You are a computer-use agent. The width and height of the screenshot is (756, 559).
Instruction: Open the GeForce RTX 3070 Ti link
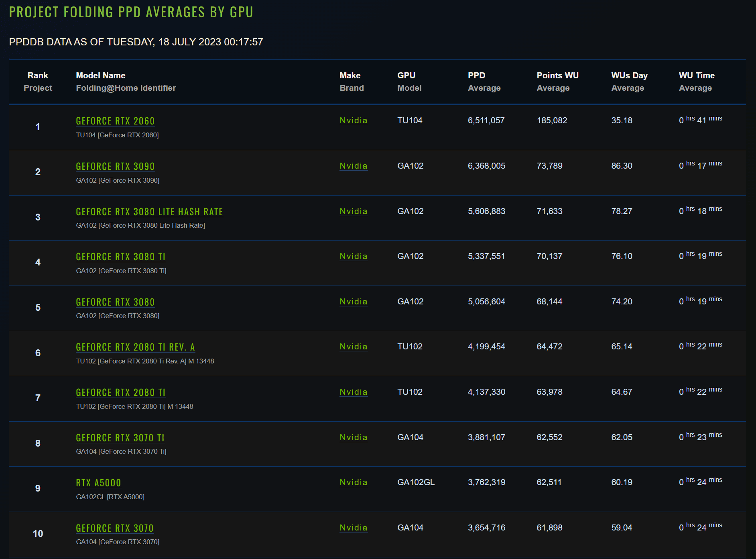coord(120,438)
